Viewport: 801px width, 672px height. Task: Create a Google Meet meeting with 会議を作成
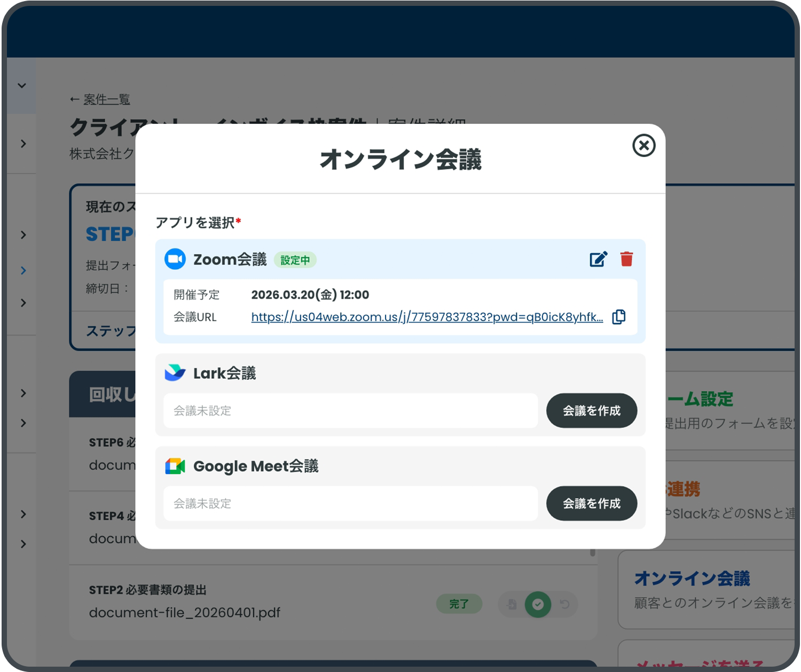(x=591, y=503)
